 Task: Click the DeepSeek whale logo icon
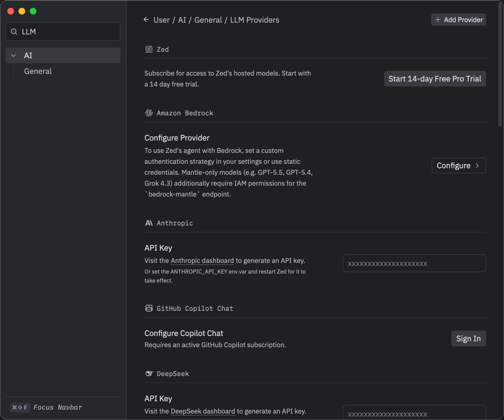149,374
